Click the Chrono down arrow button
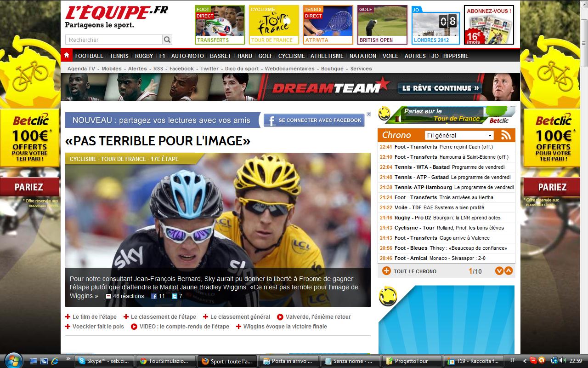Image resolution: width=588 pixels, height=368 pixels. point(499,271)
